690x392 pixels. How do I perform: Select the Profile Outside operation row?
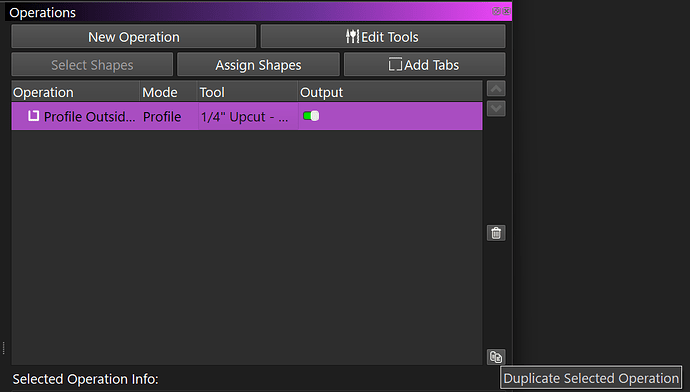point(247,117)
